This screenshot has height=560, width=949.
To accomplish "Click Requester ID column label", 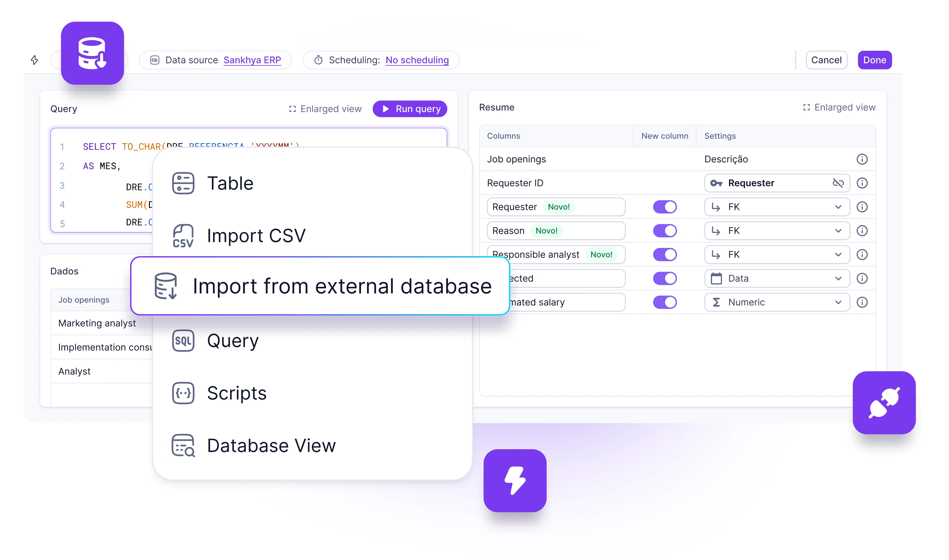I will pyautogui.click(x=515, y=183).
